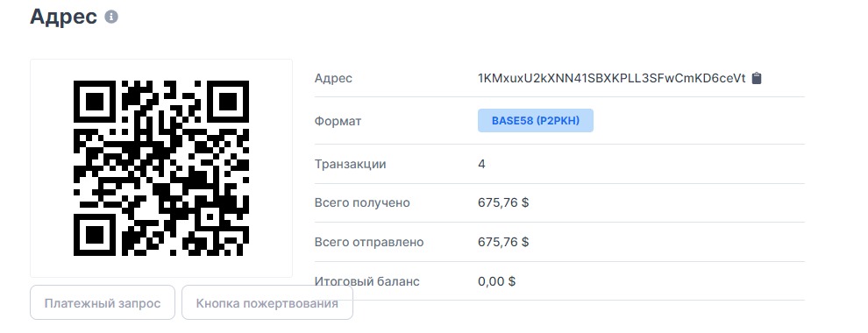Click the Формат row label
Viewport: 868px width, 333px height.
pyautogui.click(x=338, y=121)
